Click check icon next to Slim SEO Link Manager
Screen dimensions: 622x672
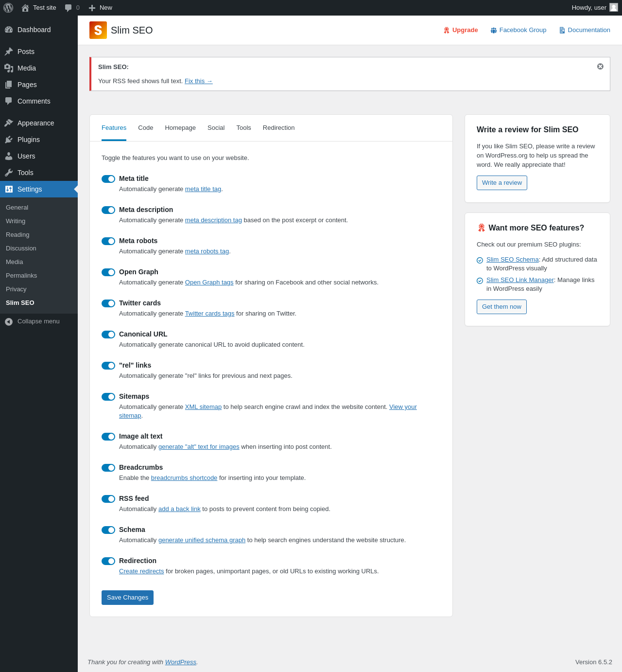(x=480, y=281)
